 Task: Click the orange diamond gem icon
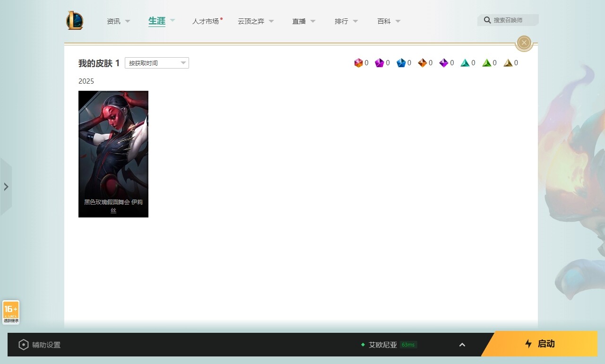coord(423,63)
